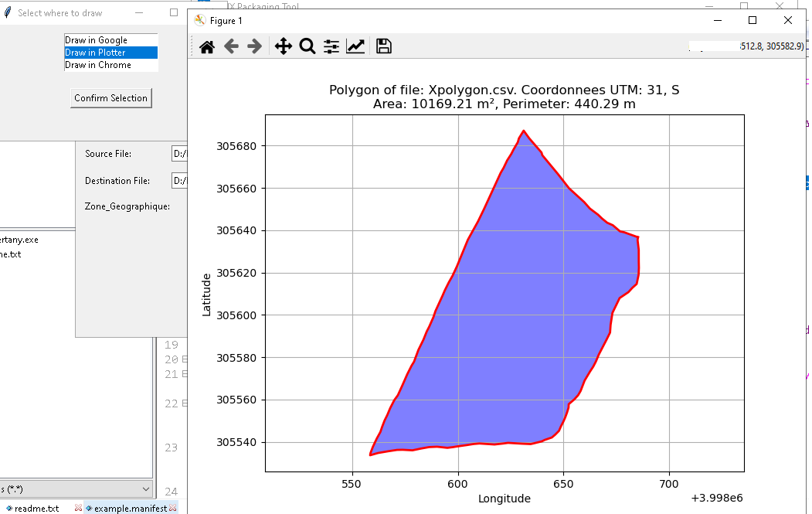The width and height of the screenshot is (812, 514).
Task: Pick "Draw in Chrome" in the list
Action: pos(110,65)
